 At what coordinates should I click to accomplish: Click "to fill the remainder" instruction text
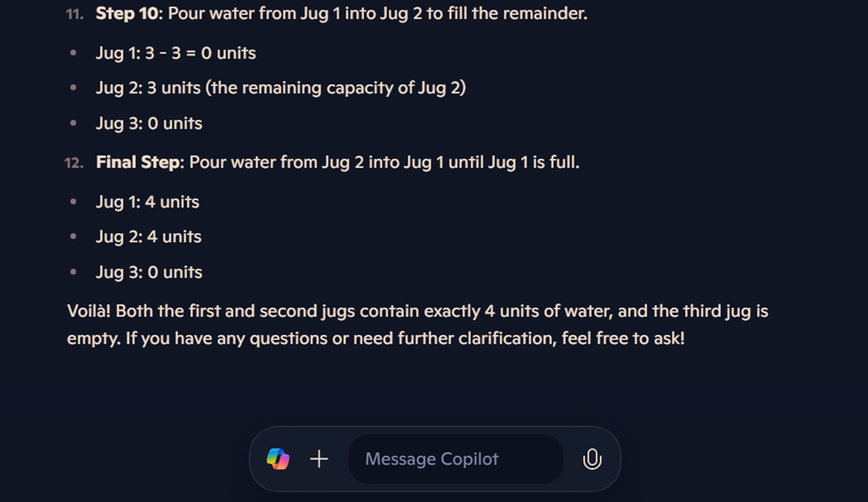(x=506, y=14)
